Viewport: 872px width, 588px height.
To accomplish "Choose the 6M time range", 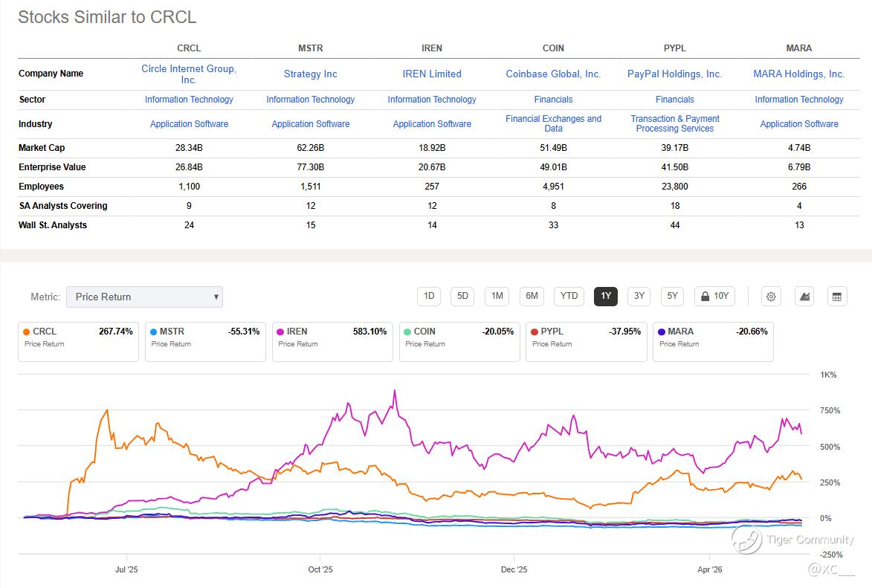I will click(x=532, y=296).
